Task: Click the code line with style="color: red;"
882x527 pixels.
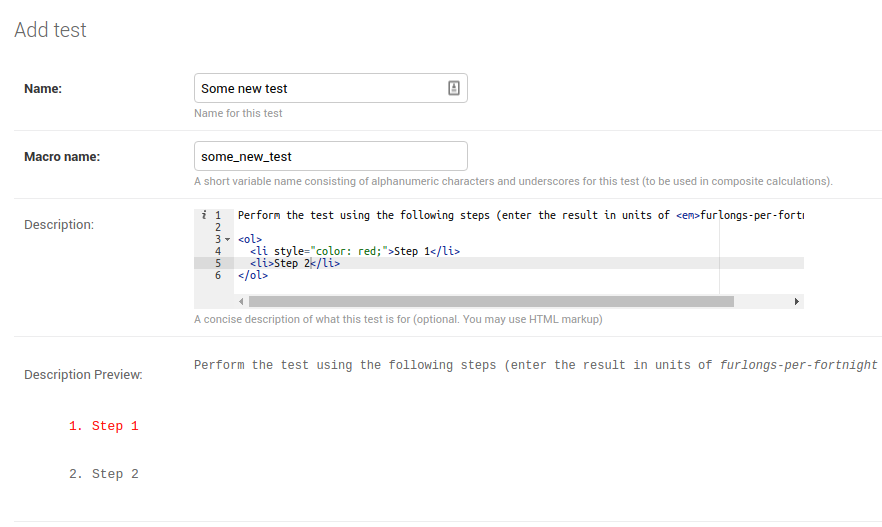Action: click(355, 251)
